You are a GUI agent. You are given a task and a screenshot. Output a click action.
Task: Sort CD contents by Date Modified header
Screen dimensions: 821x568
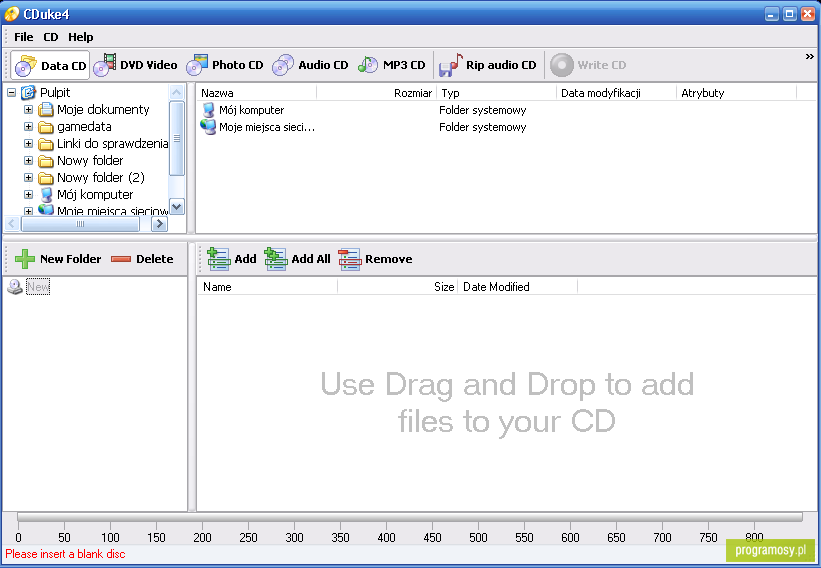pos(517,287)
